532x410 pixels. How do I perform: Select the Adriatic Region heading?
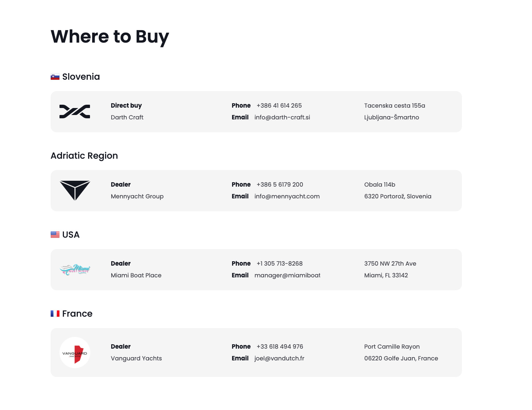pyautogui.click(x=84, y=156)
